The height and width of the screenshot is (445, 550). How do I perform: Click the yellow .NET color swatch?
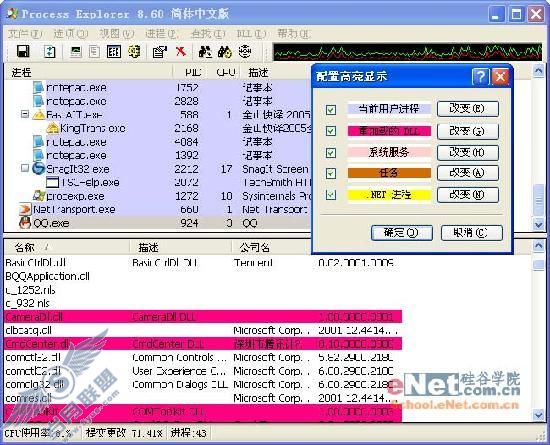[x=389, y=195]
